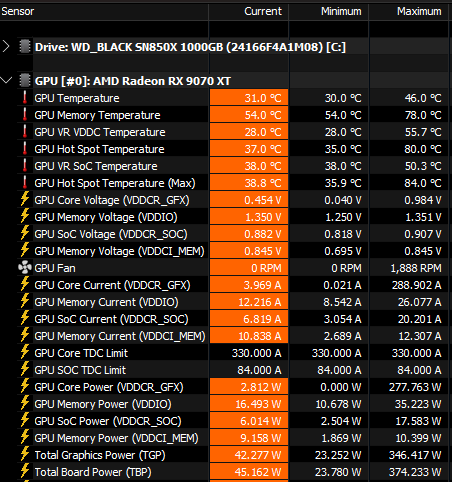Click the chip icon beside GPU [#0]
The width and height of the screenshot is (452, 482).
[x=25, y=80]
